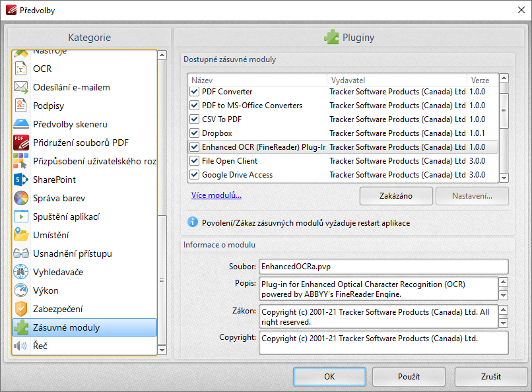Click the Odesílání e-mailem envelope icon
Viewport: 532px width, 392px height.
click(20, 87)
